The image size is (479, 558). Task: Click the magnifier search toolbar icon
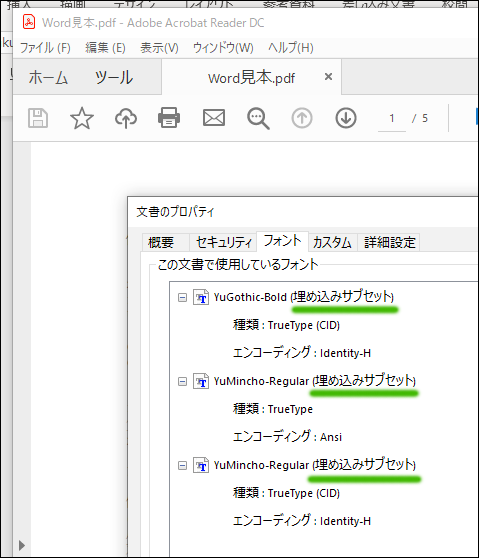tap(258, 118)
